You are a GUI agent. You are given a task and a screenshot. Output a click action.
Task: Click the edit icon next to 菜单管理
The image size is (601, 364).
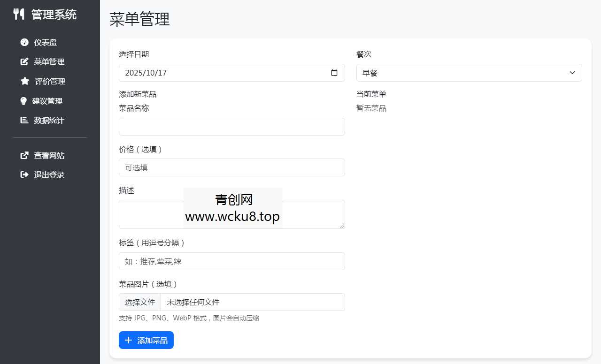point(24,61)
